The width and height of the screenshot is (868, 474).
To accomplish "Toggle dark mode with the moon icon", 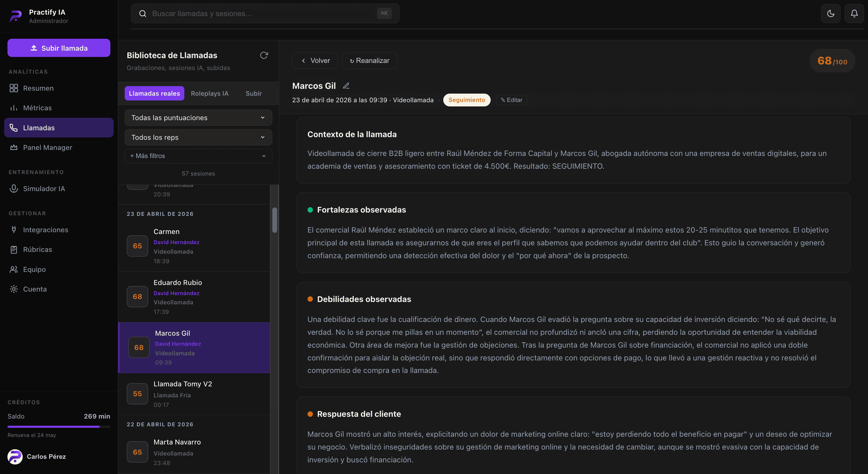I will [831, 13].
